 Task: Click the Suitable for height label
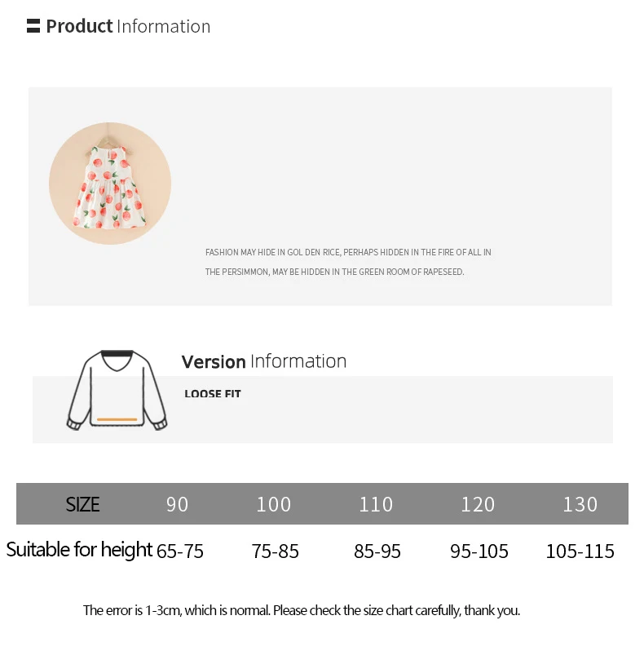[79, 550]
